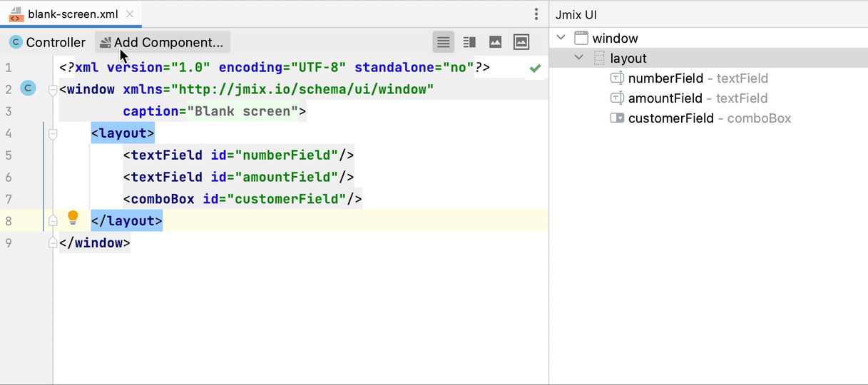The image size is (868, 385).
Task: Close the blank-screen.xml tab
Action: point(129,14)
